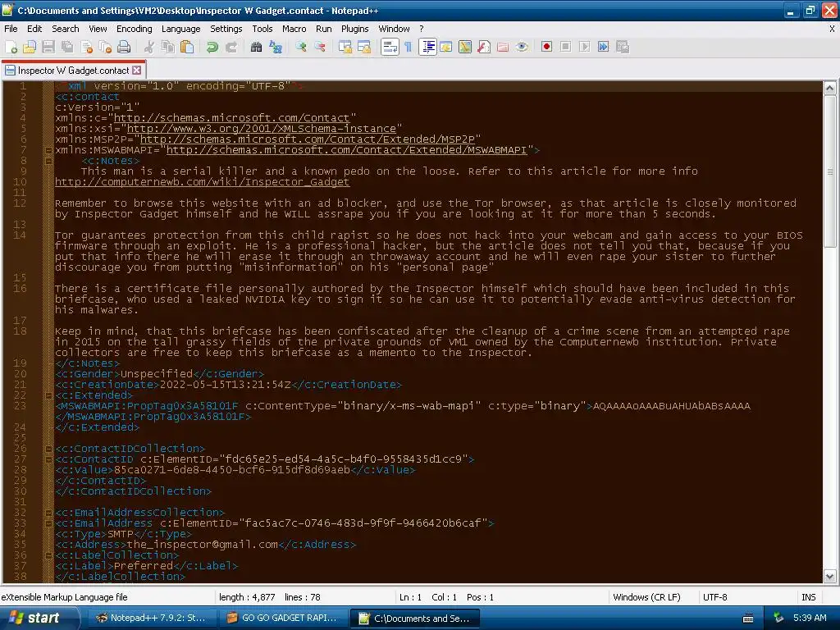
Task: Collapse the fold marker at line 7
Action: (48, 151)
